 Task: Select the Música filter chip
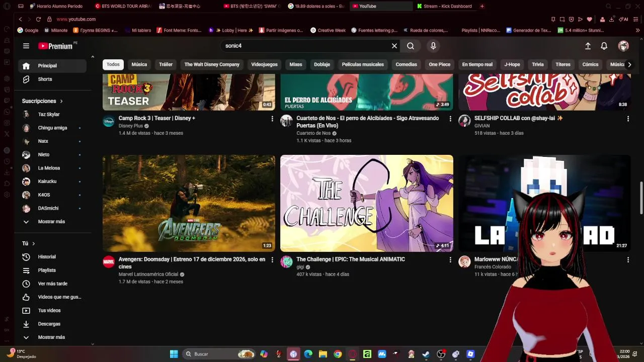[139, 64]
